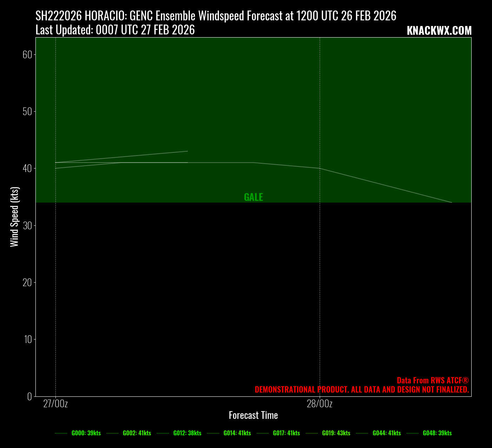Click the G048: 39kts legend label
The height and width of the screenshot is (448, 492).
[x=437, y=433]
